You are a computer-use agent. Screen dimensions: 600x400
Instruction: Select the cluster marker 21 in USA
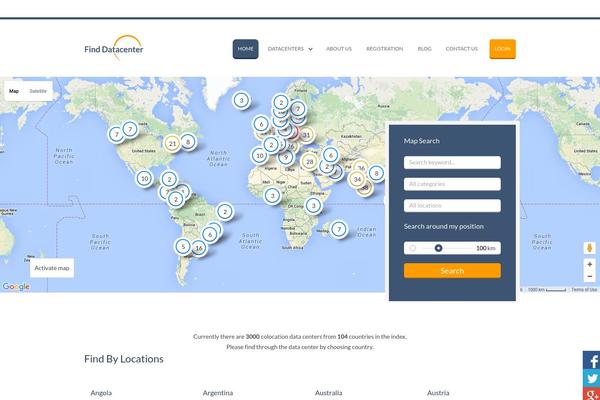pos(172,144)
